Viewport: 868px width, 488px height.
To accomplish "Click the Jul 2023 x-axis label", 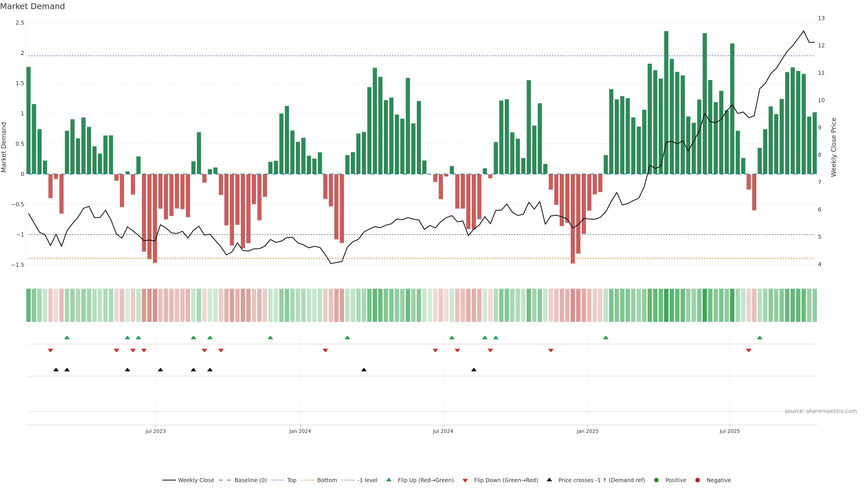I will [155, 431].
